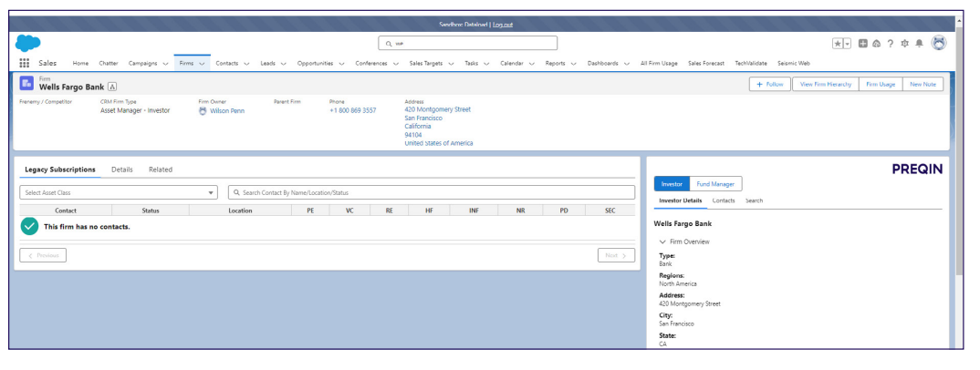Open the App Launcher grid icon
The height and width of the screenshot is (370, 980).
click(x=25, y=63)
